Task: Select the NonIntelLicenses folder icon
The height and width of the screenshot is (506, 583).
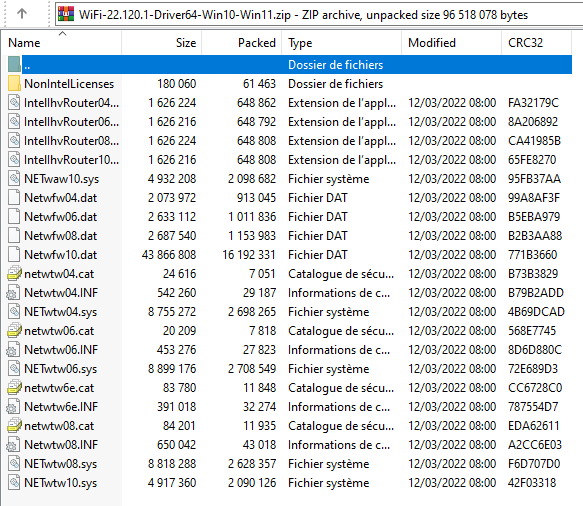Action: (14, 84)
